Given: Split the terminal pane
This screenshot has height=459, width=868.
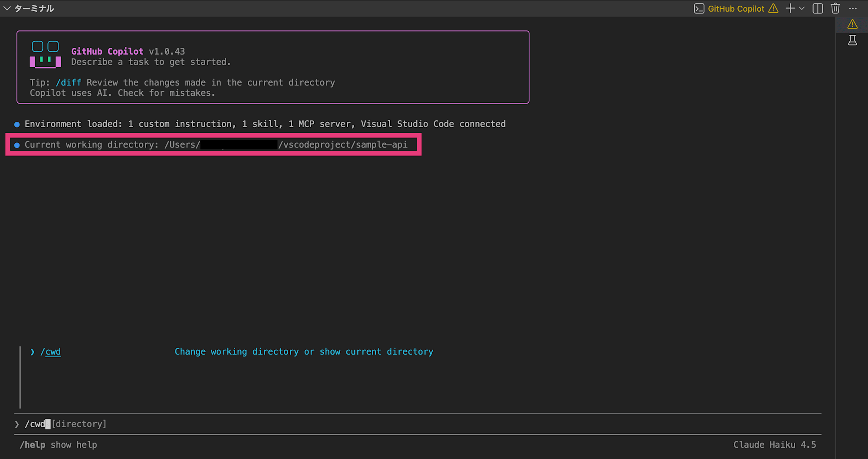Looking at the screenshot, I should point(818,8).
